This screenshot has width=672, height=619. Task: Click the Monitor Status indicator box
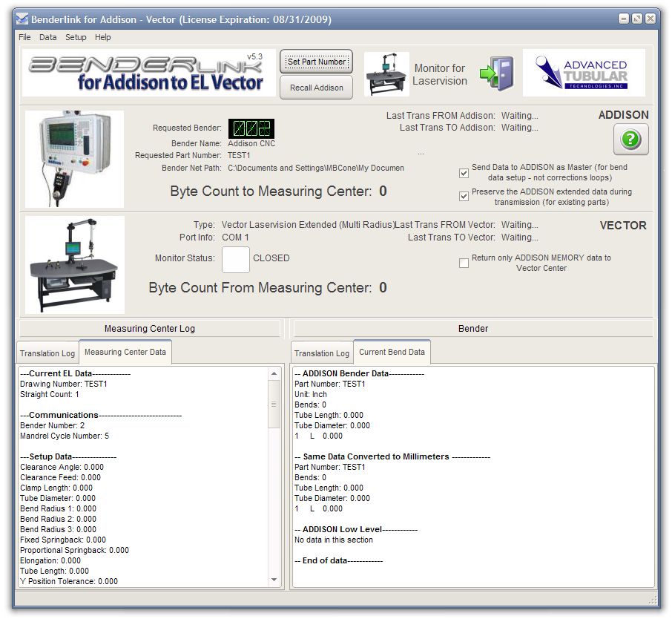(236, 259)
